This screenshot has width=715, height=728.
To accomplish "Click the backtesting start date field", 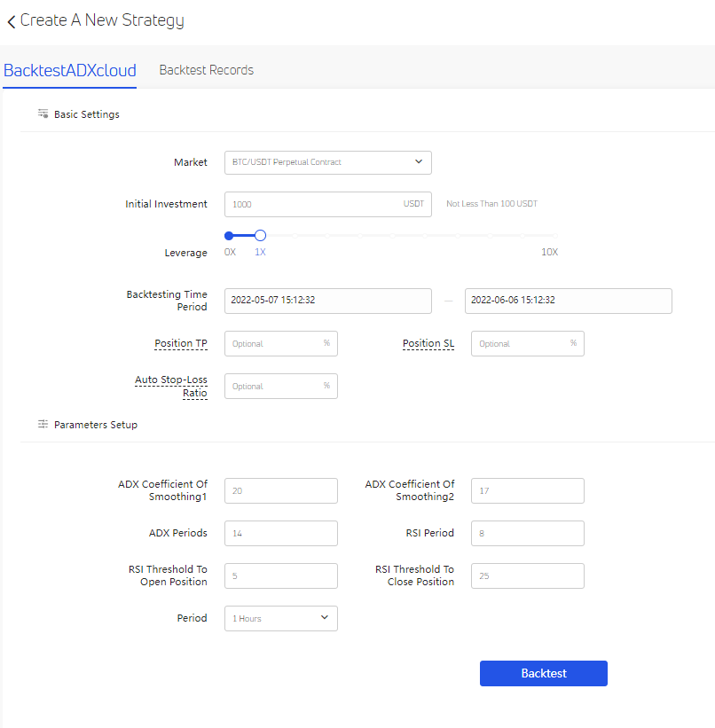I will click(x=327, y=301).
